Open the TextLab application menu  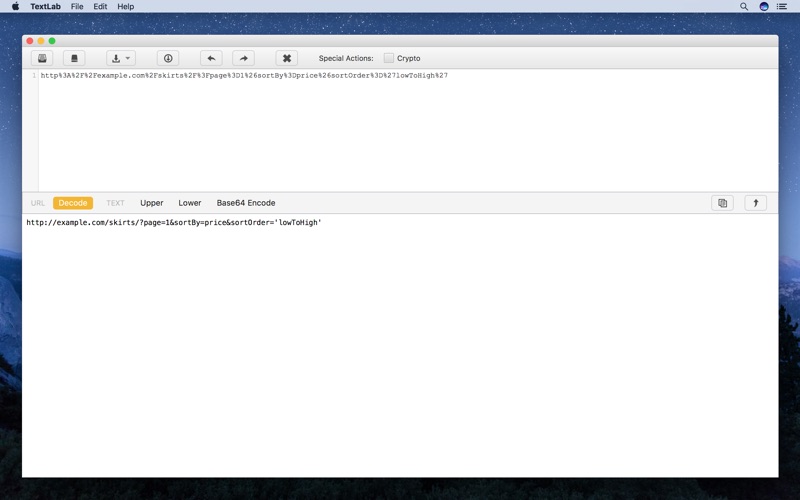(x=45, y=7)
